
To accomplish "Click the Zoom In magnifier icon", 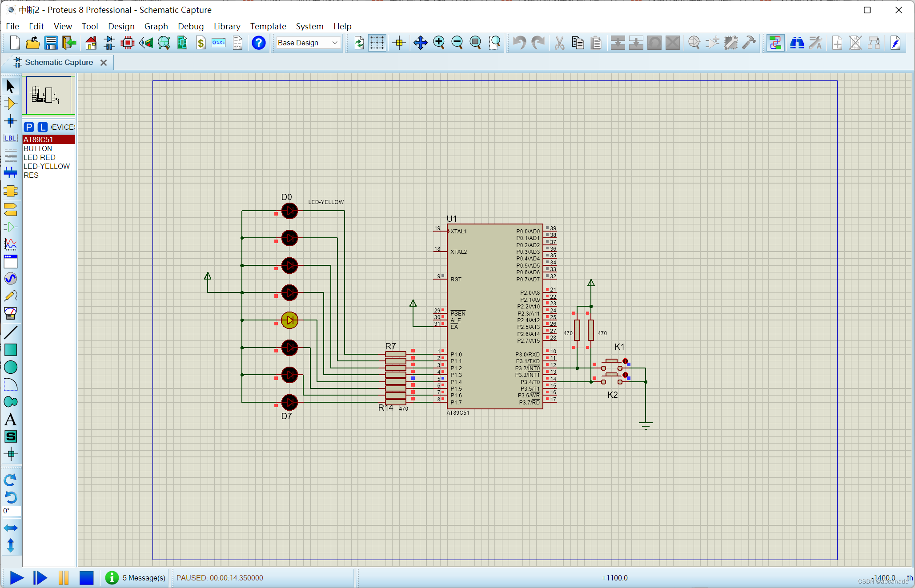I will (439, 43).
